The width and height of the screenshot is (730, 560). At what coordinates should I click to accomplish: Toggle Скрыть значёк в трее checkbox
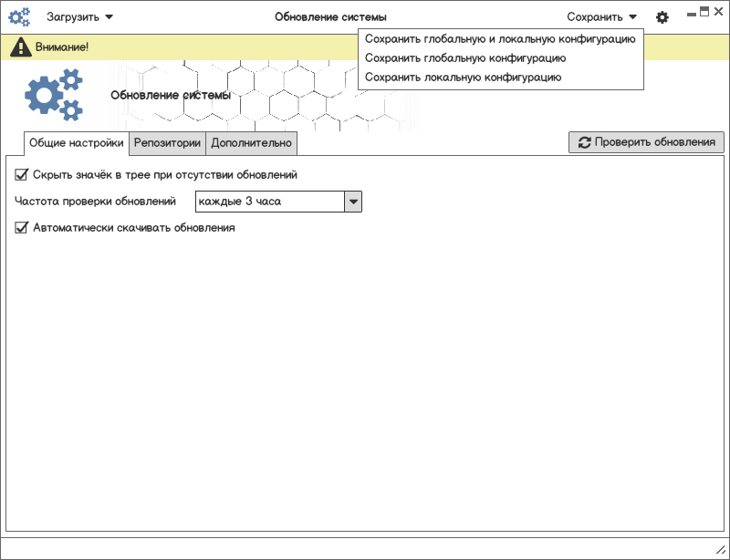pyautogui.click(x=21, y=174)
